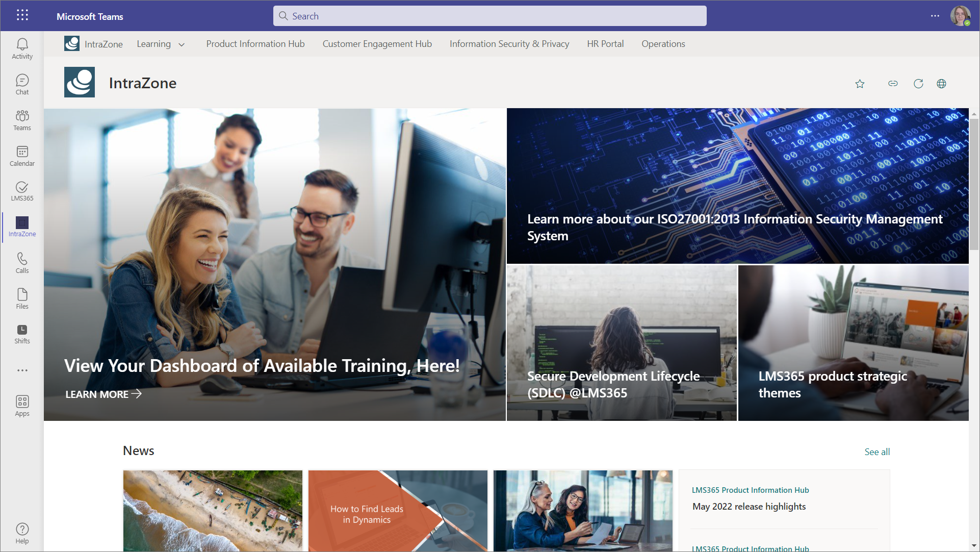
Task: Expand the Learning dropdown menu
Action: 161,44
